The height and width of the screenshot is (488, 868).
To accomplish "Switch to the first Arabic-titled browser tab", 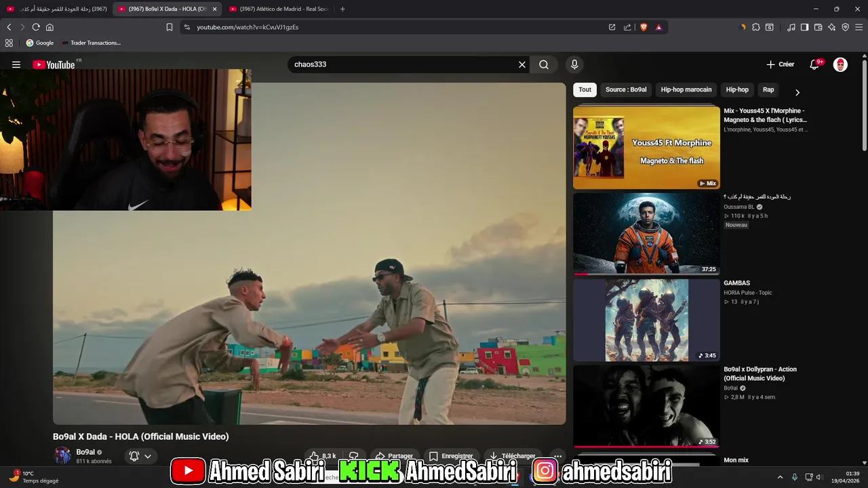I will 56,9.
